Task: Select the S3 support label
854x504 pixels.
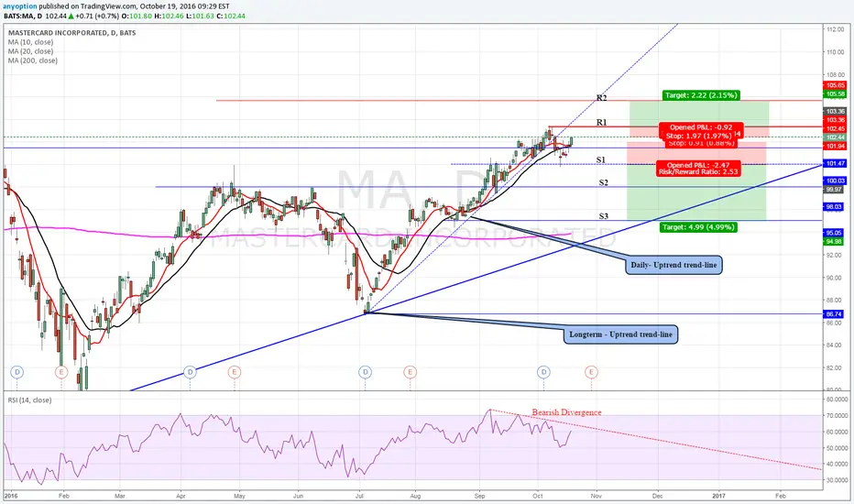Action: tap(604, 216)
